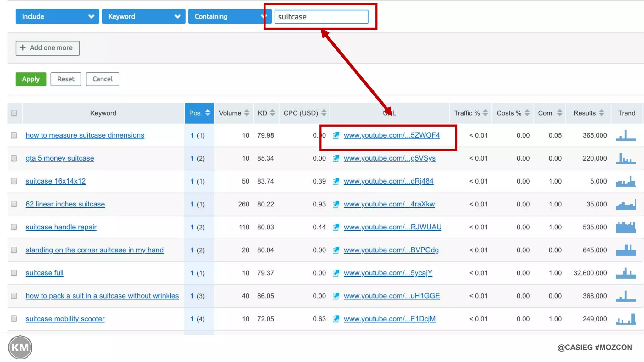Sort by the Pos. column header
The height and width of the screenshot is (362, 644).
click(199, 113)
